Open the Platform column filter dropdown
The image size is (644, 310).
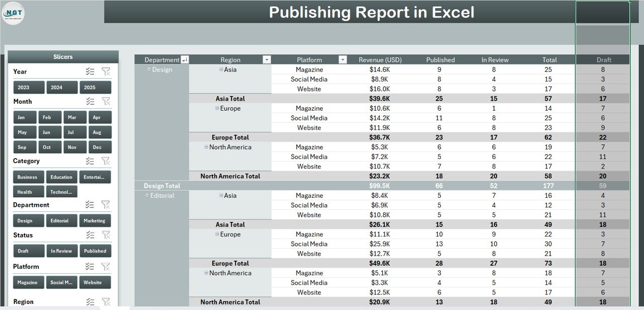pyautogui.click(x=343, y=59)
